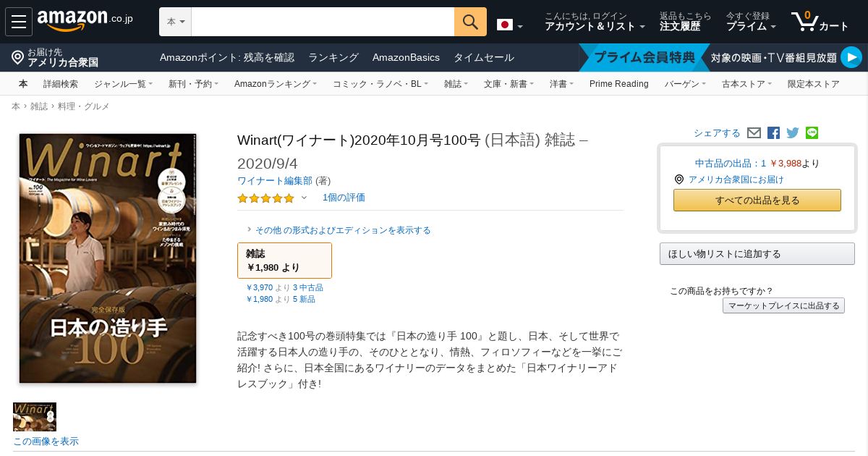The height and width of the screenshot is (456, 868).
Task: Focus the main search input field
Action: click(323, 22)
